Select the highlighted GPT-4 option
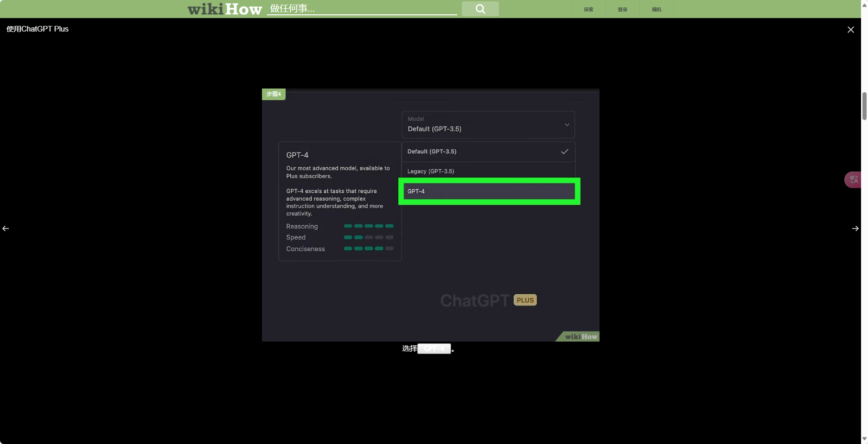This screenshot has height=444, width=868. coord(489,191)
